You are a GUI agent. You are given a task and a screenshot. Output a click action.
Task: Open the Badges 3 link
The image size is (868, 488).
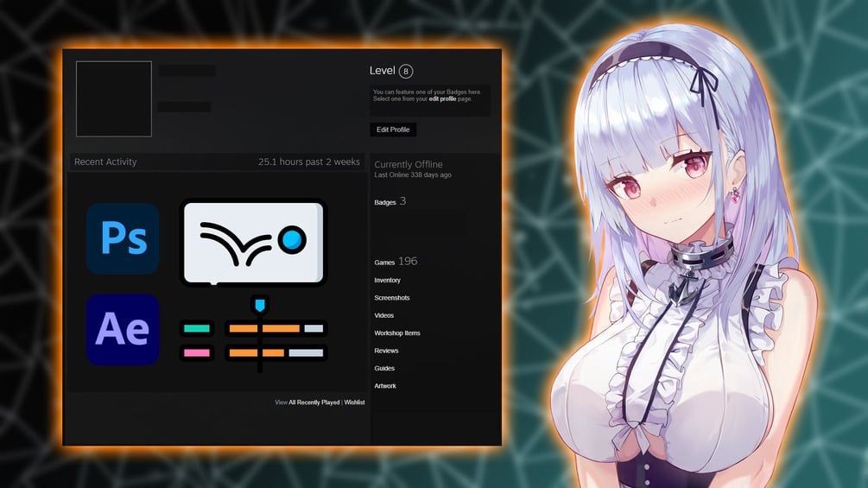(x=390, y=201)
